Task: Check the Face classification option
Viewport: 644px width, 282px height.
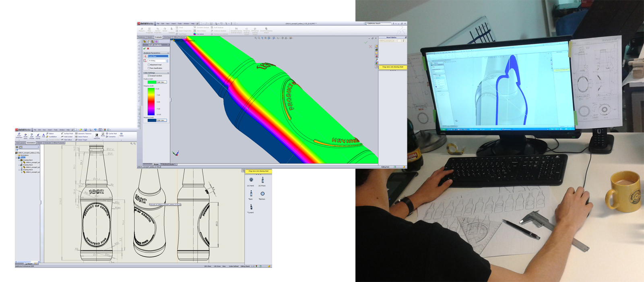Action: pos(149,68)
